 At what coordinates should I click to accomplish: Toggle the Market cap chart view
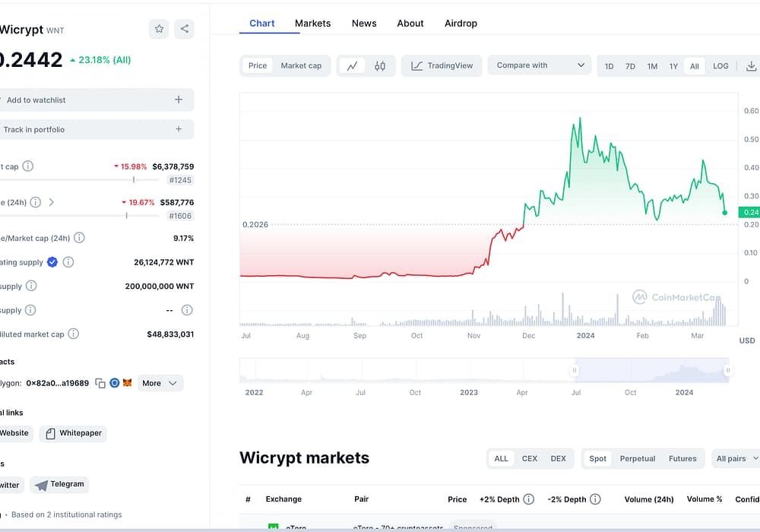301,66
